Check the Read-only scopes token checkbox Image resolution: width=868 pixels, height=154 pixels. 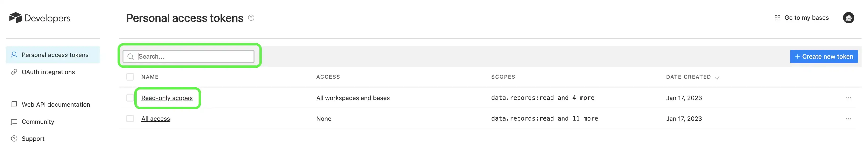point(130,98)
